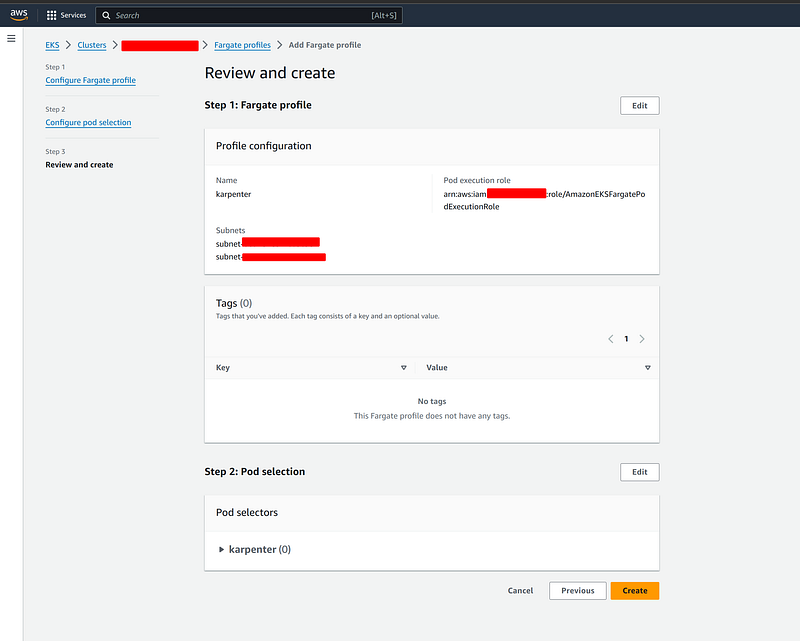Sort tags by Value column arrow

click(x=647, y=367)
